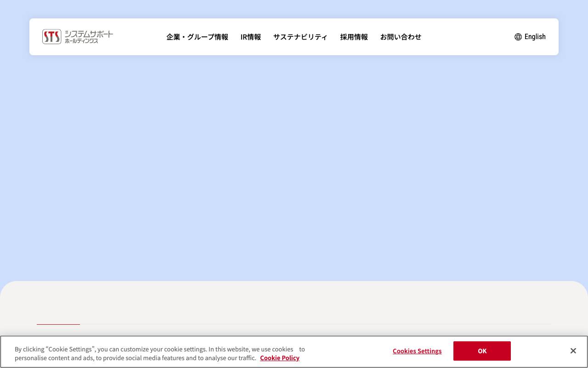The height and width of the screenshot is (368, 588).
Task: Dismiss the cookie consent banner
Action: point(573,351)
